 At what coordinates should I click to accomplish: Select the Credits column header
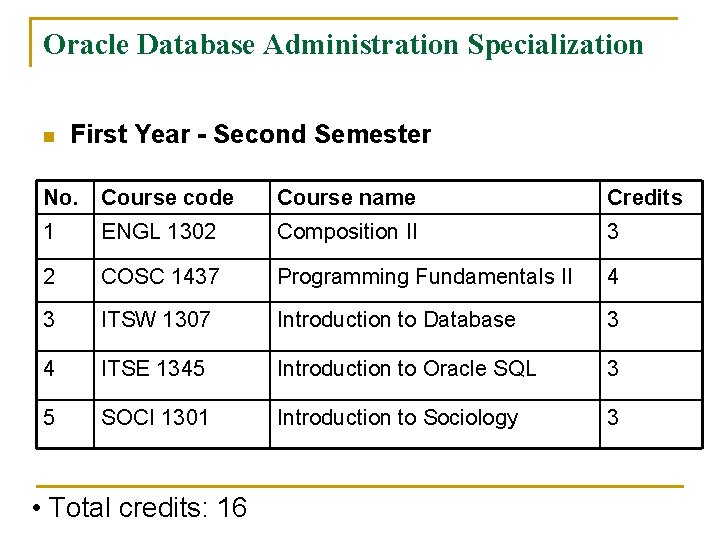pos(644,198)
